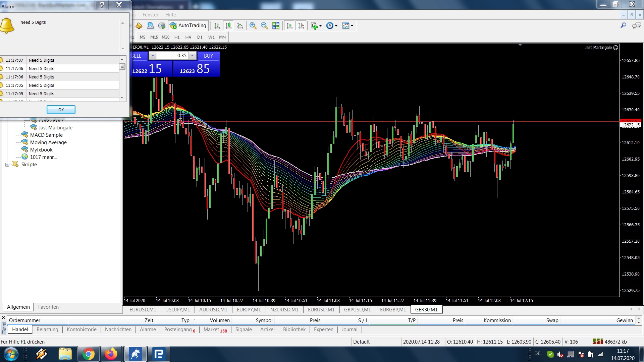
Task: Open Moving Average expert advisor item
Action: click(48, 142)
